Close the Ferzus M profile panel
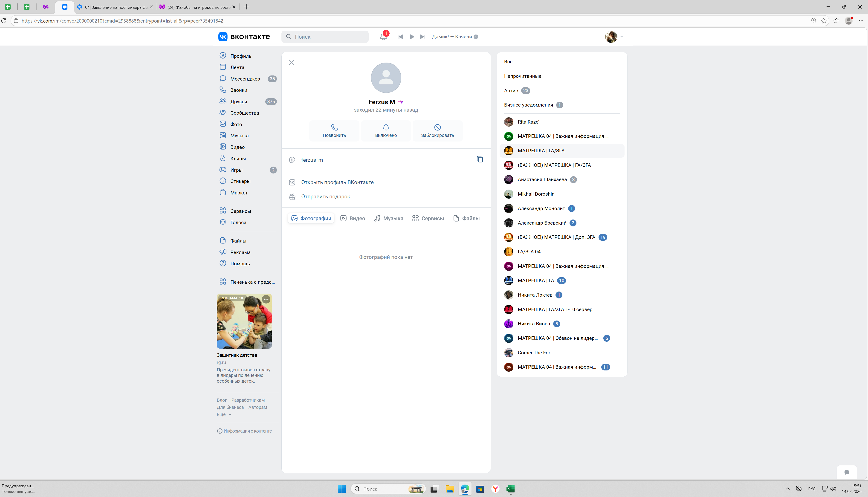Screen dimensions: 868x497 291,62
